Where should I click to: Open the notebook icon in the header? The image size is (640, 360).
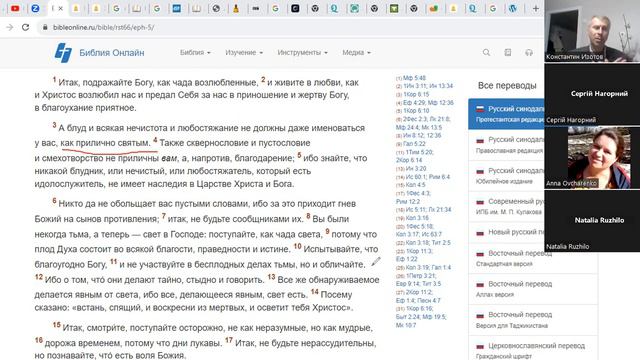[508, 52]
